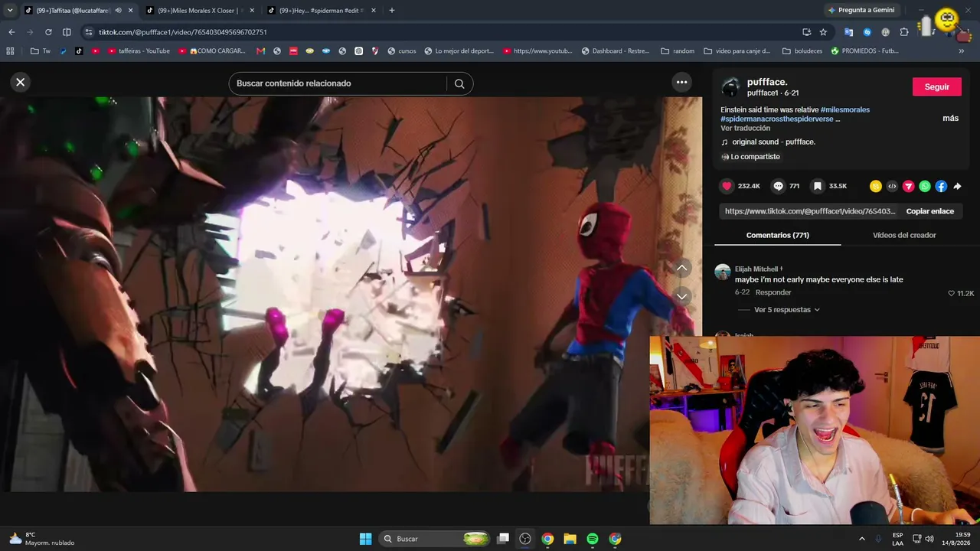Bookmark the video to favorites
Image resolution: width=980 pixels, height=551 pixels.
pos(818,186)
